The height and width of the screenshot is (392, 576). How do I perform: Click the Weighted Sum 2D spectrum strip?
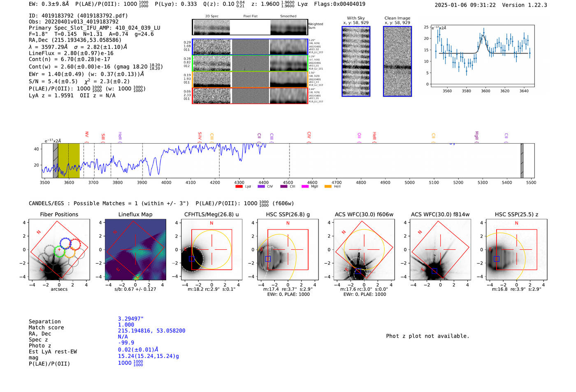pyautogui.click(x=250, y=27)
